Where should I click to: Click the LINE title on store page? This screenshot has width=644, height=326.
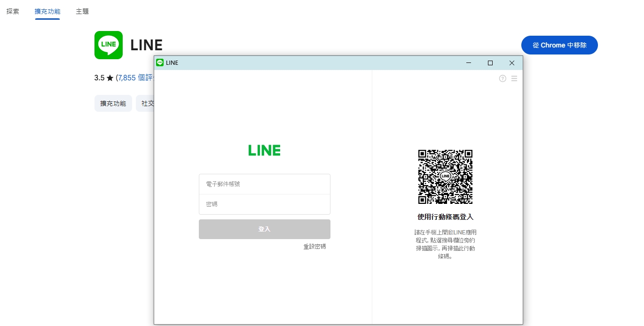pos(146,45)
